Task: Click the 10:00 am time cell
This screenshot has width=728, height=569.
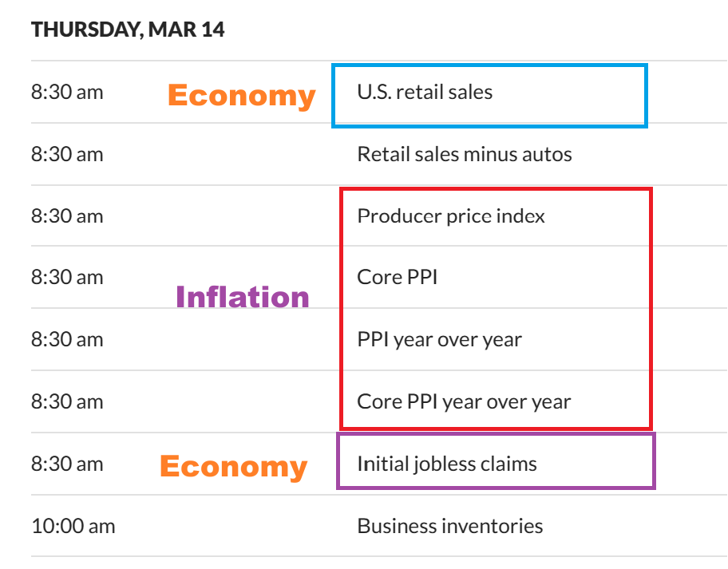Action: click(x=73, y=527)
